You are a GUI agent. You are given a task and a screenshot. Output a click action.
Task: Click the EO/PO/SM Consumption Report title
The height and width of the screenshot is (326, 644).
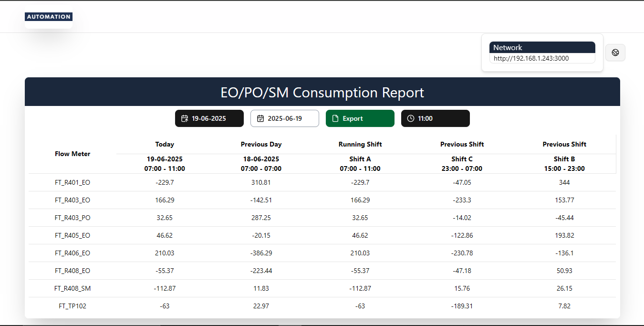point(322,92)
